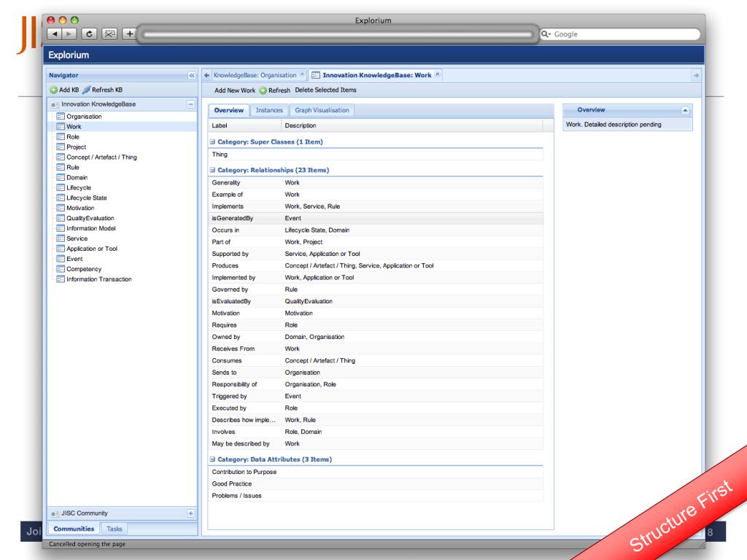Image resolution: width=747 pixels, height=560 pixels.
Task: Go back with browser back arrow
Action: pos(55,34)
